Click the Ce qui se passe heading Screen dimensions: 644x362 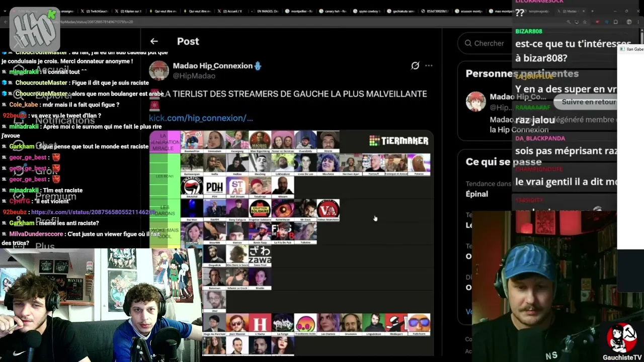pyautogui.click(x=503, y=161)
